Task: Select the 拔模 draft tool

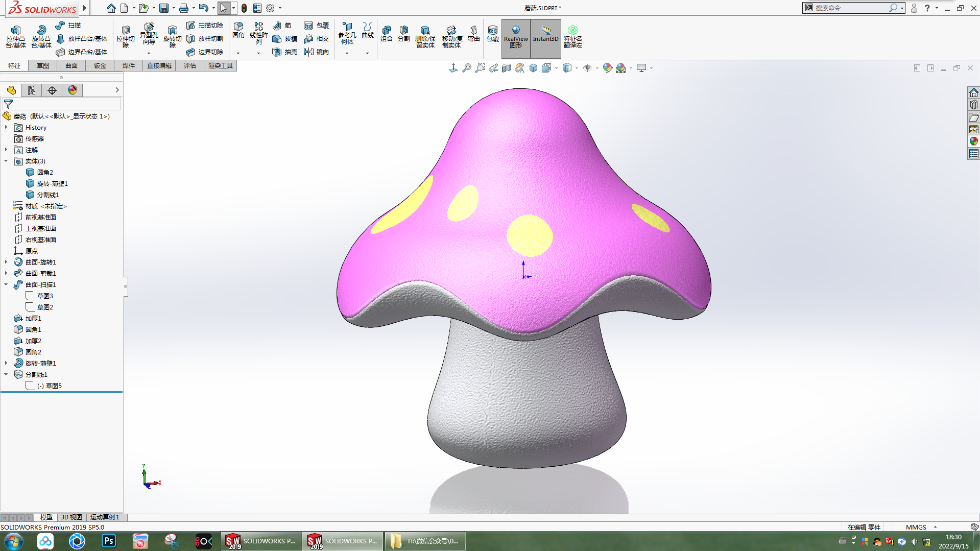Action: click(x=285, y=38)
